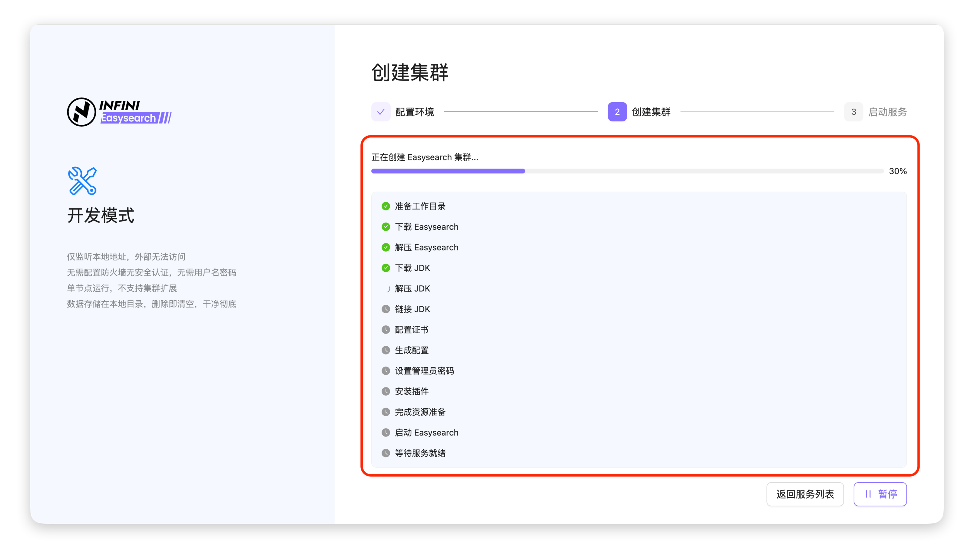This screenshot has width=974, height=560.
Task: Click the wrench and screwdriver development mode icon
Action: point(82,181)
